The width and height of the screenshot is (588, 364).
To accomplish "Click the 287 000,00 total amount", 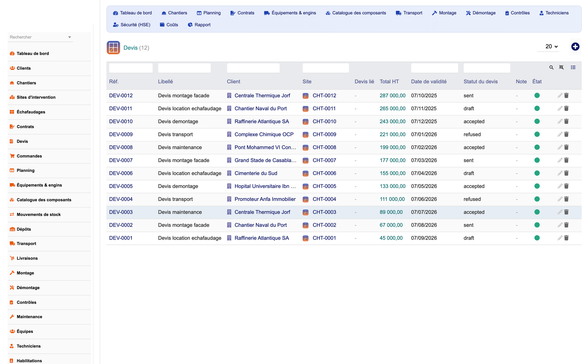I will pos(393,95).
